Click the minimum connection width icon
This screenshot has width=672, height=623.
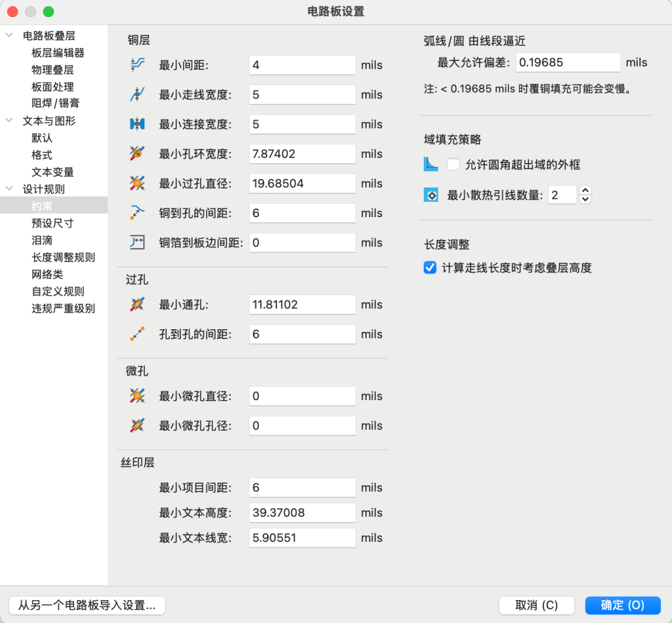pos(136,124)
